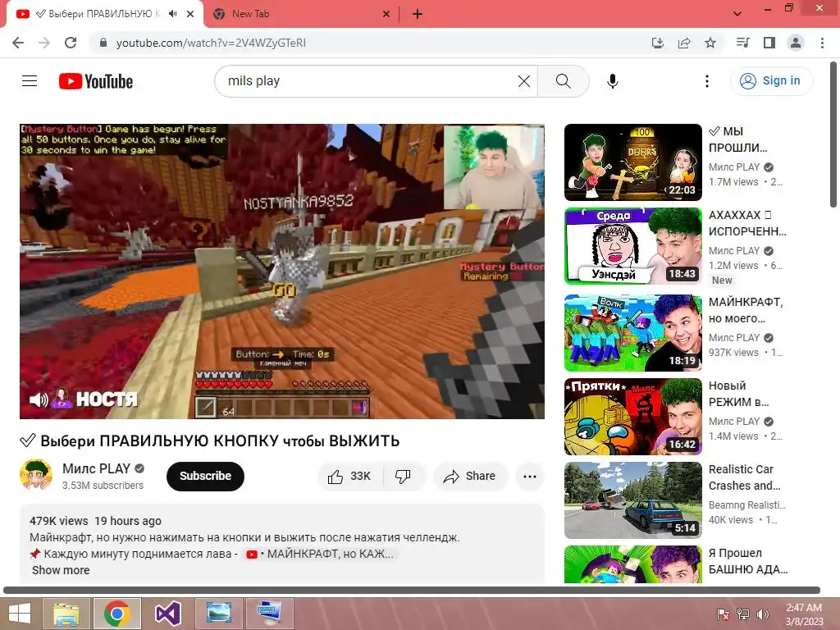Reload the YouTube page
The height and width of the screenshot is (630, 840).
[71, 43]
